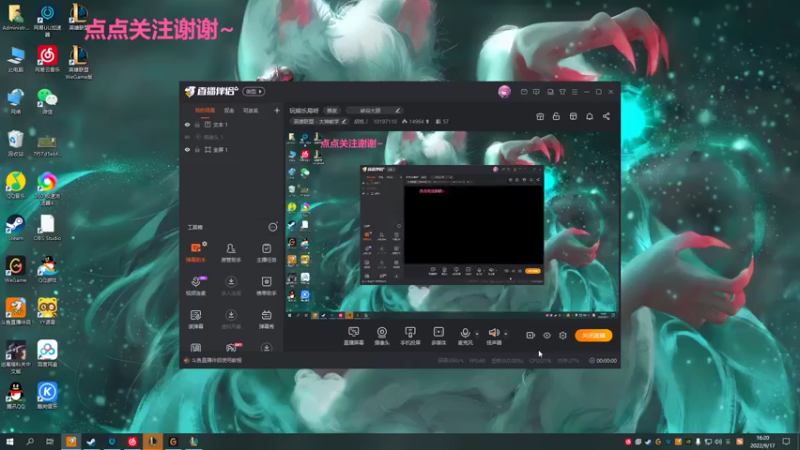The image size is (800, 450).
Task: Click the taskbar clock showing 16:20
Action: click(762, 441)
